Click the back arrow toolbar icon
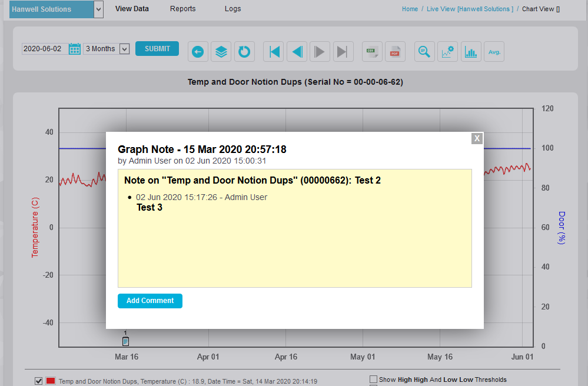This screenshot has height=386, width=588. pos(198,52)
